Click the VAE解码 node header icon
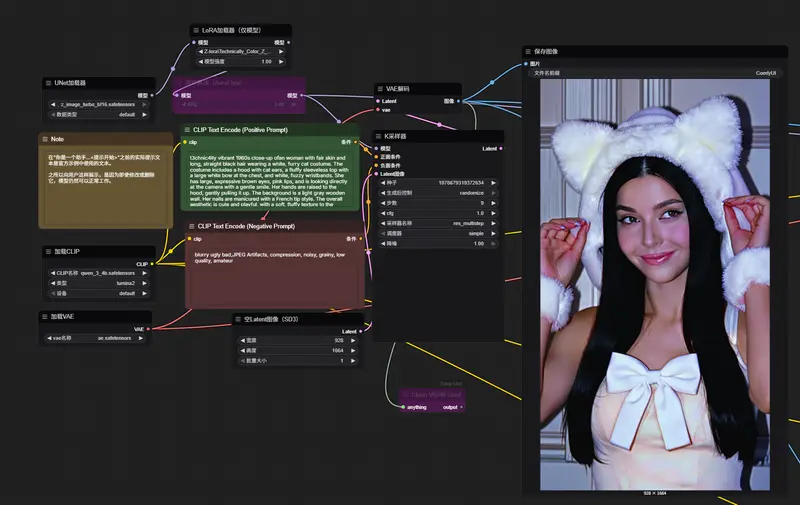Viewport: 800px width, 505px height. (x=380, y=89)
